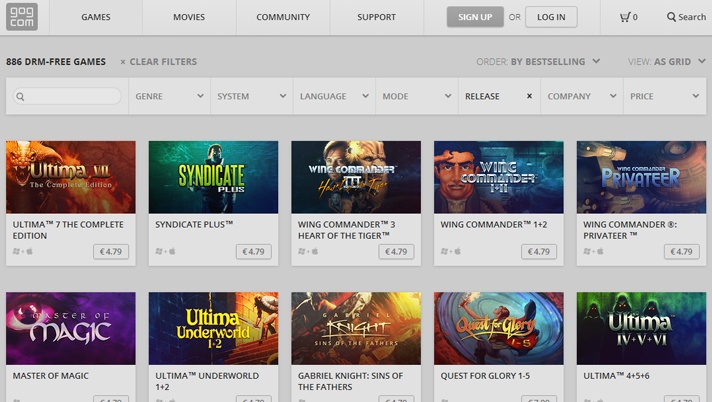Click platform icons under Syndicate Plus
Screen dimensions: 712x402
pos(165,251)
